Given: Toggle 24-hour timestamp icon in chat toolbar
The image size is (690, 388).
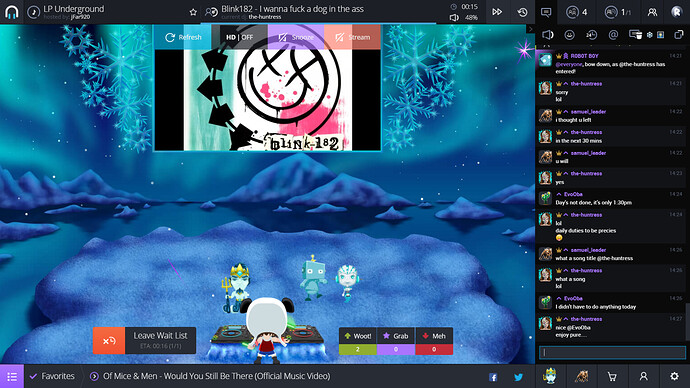Looking at the screenshot, I should point(591,35).
